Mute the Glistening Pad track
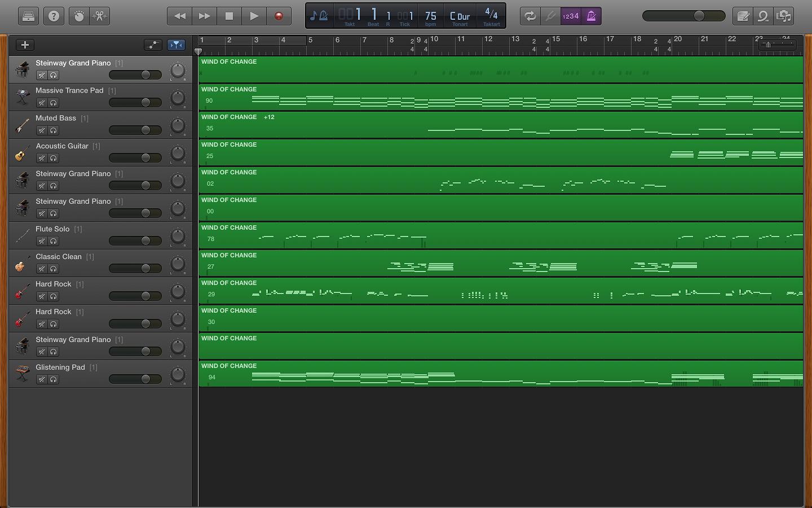Screen dimensions: 812x508 pyautogui.click(x=42, y=379)
